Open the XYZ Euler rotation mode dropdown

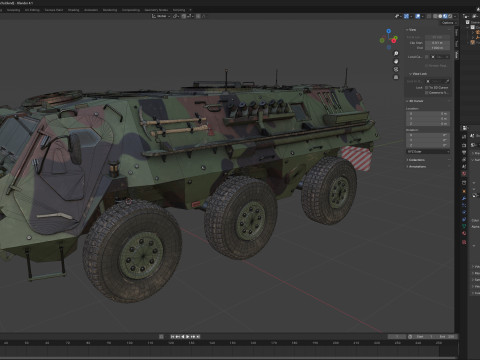tap(428, 152)
